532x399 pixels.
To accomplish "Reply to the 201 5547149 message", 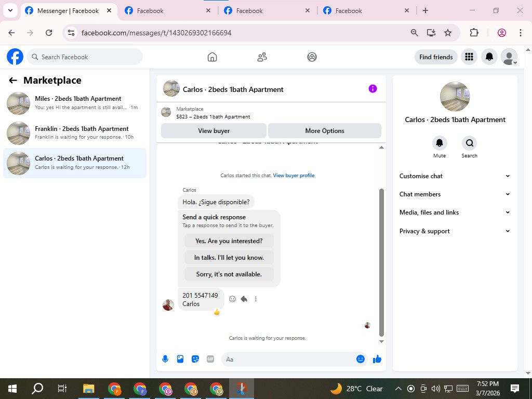I will coord(244,299).
